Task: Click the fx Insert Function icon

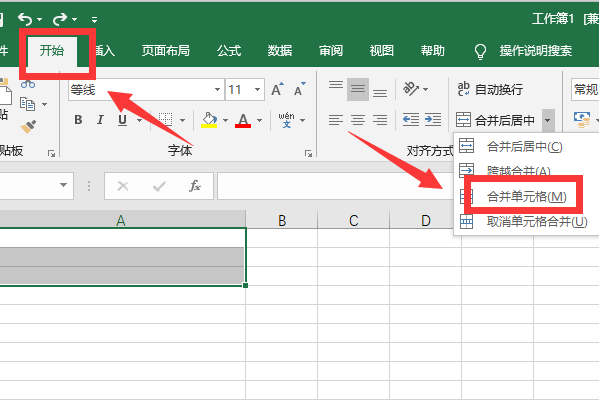Action: coord(195,186)
